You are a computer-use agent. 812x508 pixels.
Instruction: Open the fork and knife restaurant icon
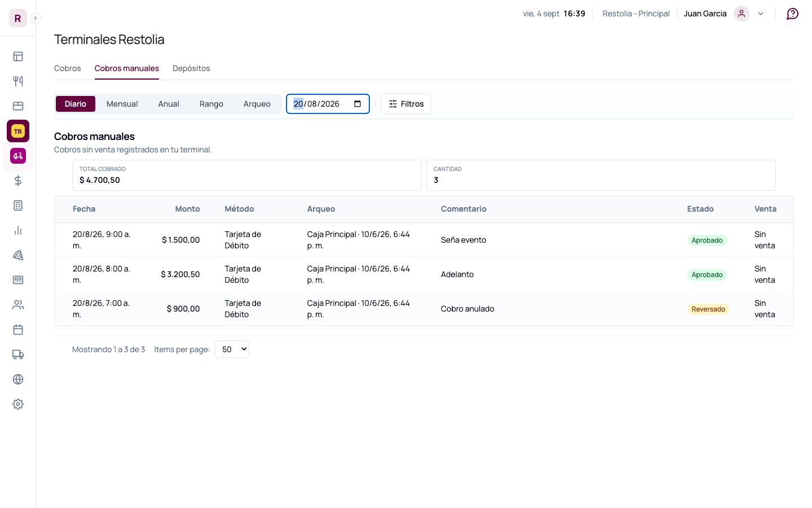point(18,81)
